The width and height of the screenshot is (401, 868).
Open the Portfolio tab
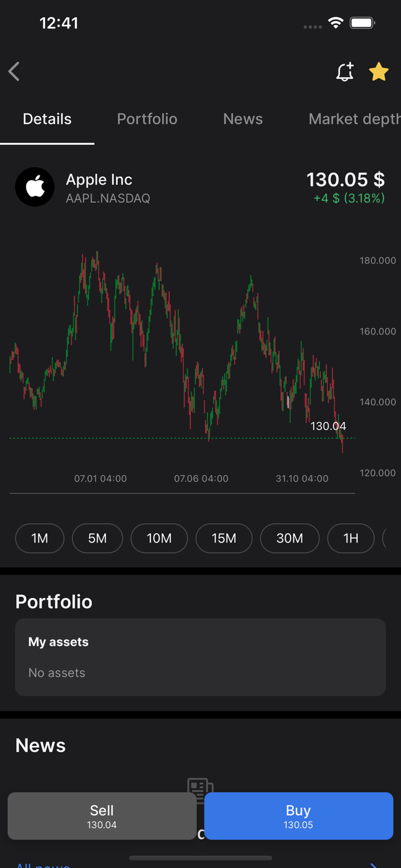(147, 119)
